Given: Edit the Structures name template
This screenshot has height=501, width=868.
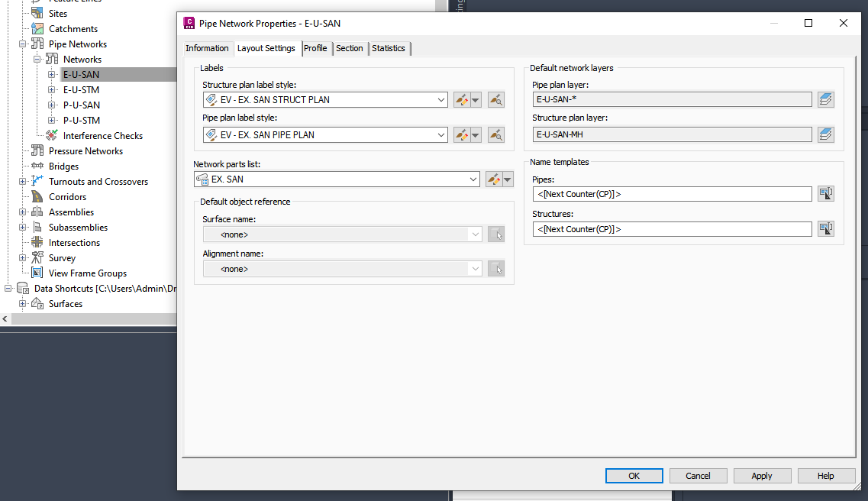Looking at the screenshot, I should (x=825, y=228).
